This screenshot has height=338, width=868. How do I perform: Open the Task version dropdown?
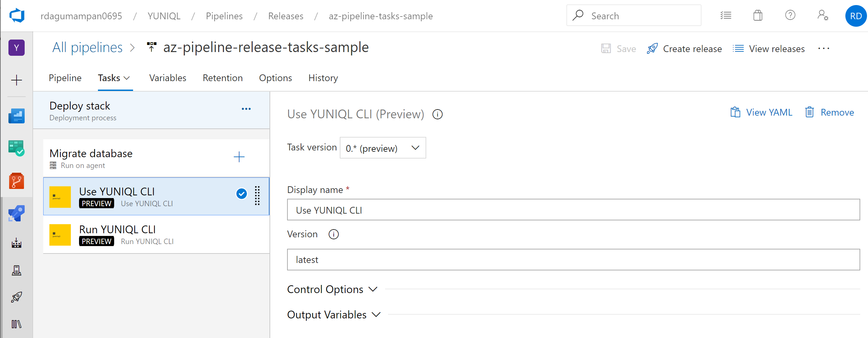383,148
